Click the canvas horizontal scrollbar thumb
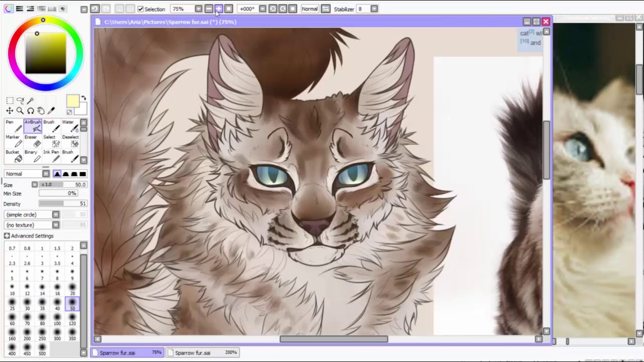This screenshot has width=644, height=362. click(x=334, y=339)
